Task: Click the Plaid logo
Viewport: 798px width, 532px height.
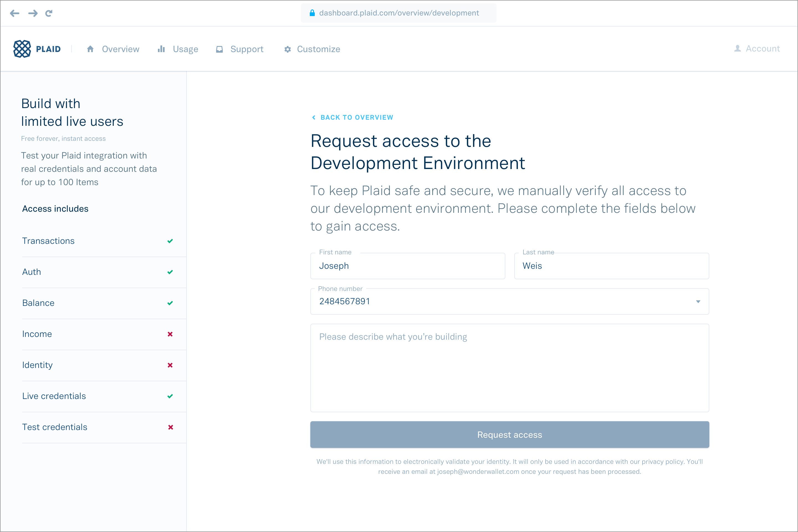Action: point(22,49)
